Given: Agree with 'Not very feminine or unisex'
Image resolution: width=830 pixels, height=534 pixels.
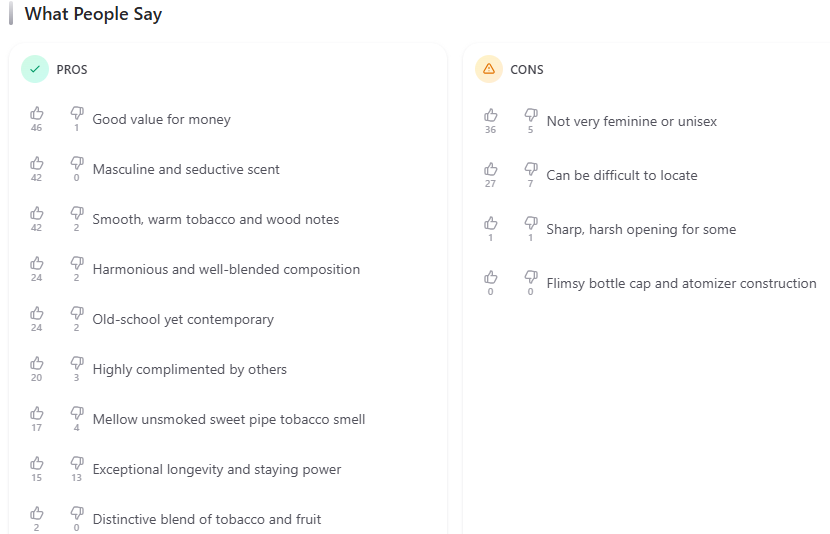Looking at the screenshot, I should tap(491, 115).
